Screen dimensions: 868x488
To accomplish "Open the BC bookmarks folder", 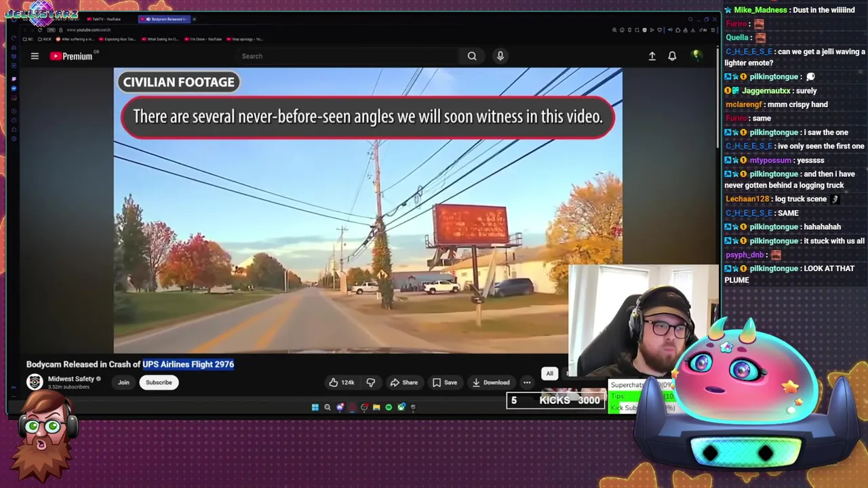I will (x=28, y=39).
